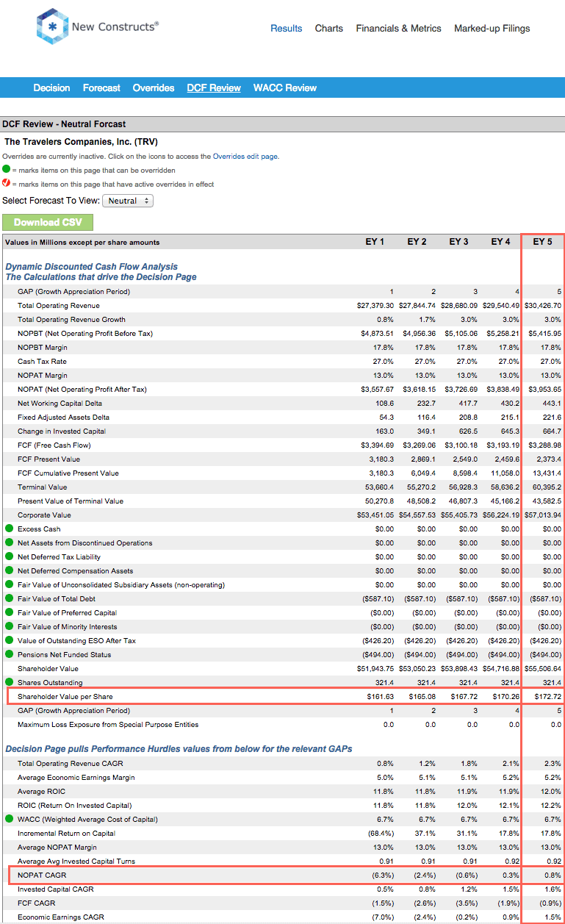This screenshot has height=924, width=565.
Task: Click the (6.3%) NOPAT CAGR cell
Action: 383,875
